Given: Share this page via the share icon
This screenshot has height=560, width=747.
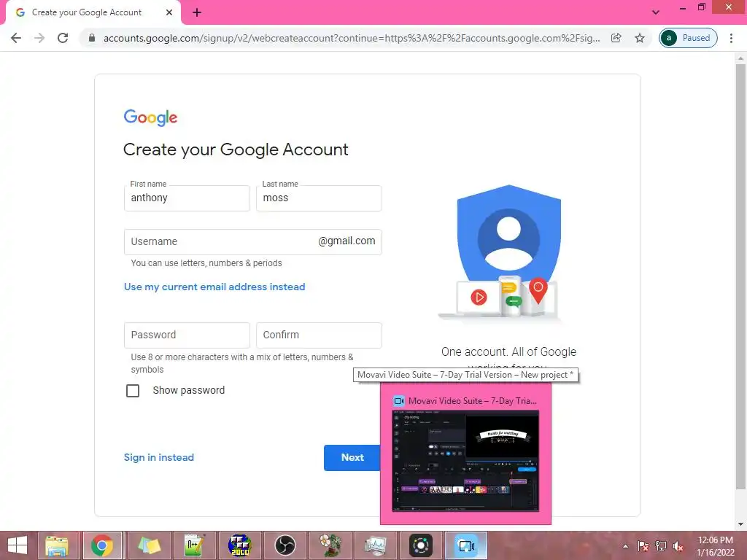Looking at the screenshot, I should point(616,38).
